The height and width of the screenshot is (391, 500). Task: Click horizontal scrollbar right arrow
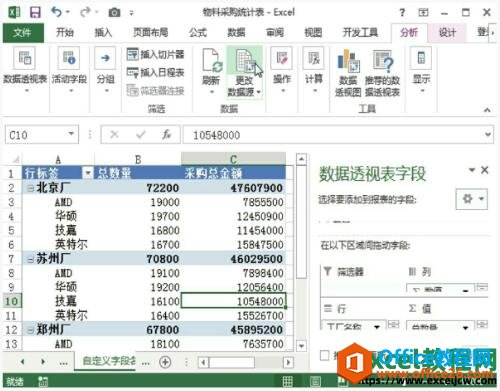(288, 362)
